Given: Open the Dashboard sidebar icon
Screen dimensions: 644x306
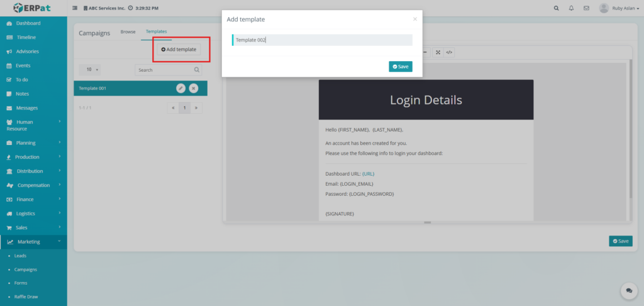Looking at the screenshot, I should (9, 23).
